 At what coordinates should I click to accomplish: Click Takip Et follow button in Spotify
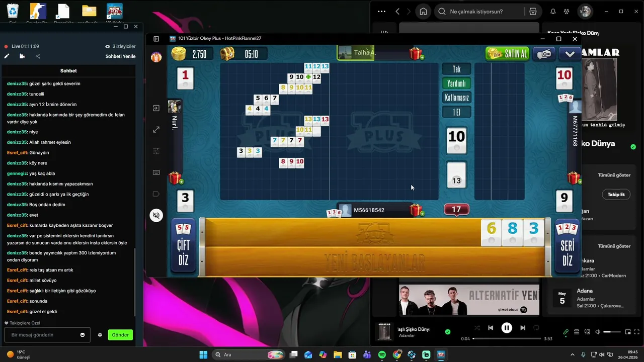tap(616, 195)
